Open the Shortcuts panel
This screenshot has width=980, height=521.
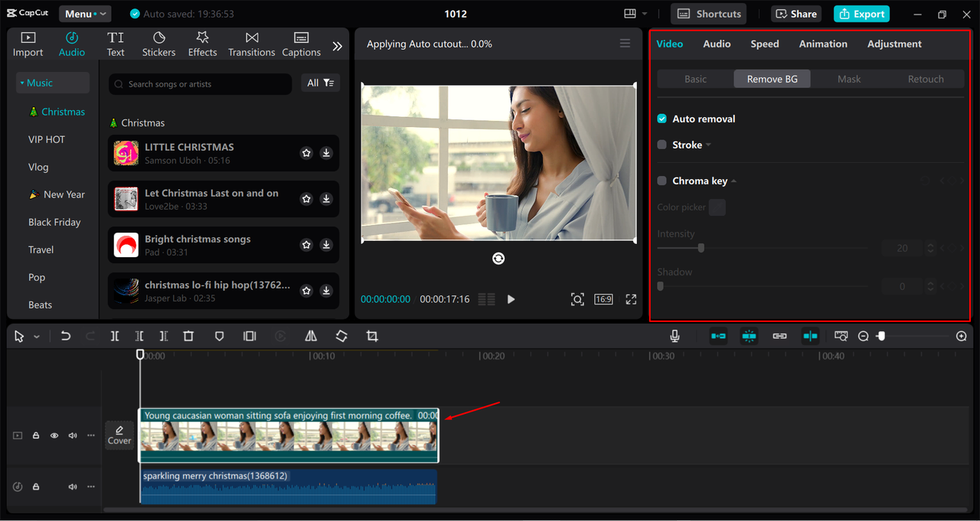click(x=709, y=14)
